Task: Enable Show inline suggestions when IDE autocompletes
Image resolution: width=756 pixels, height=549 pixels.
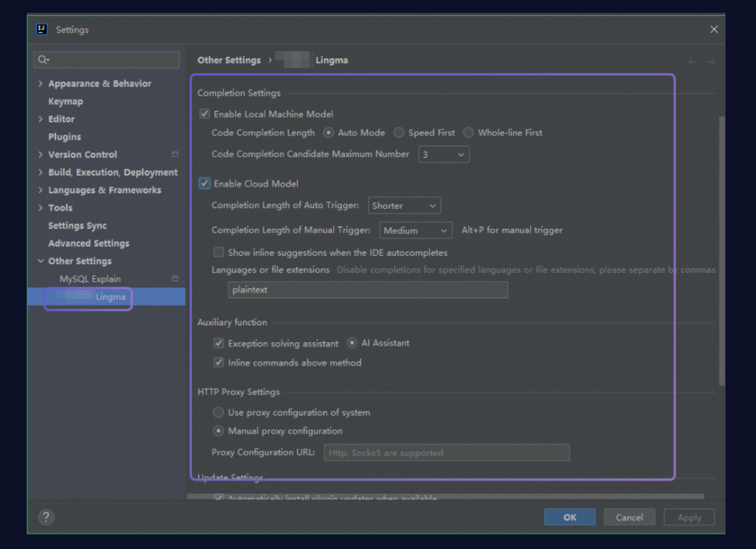Action: click(219, 252)
